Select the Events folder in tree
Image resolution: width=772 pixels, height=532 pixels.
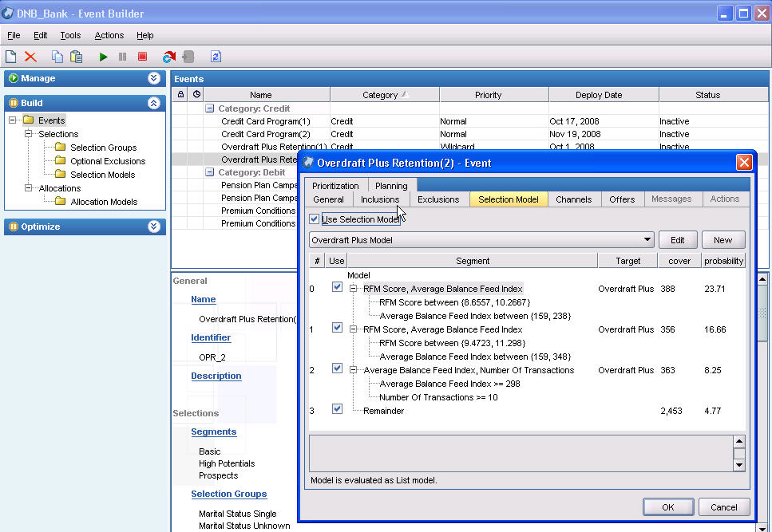click(x=51, y=120)
